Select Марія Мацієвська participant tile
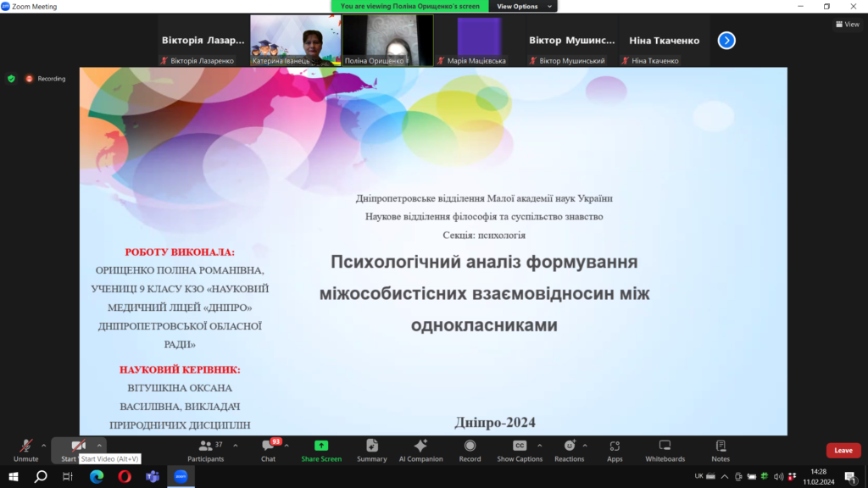Screen dimensions: 868x488 click(x=480, y=41)
